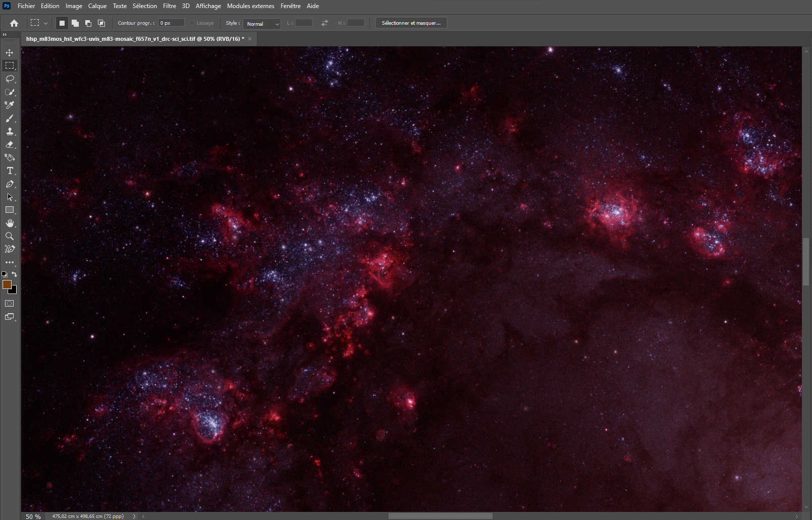This screenshot has height=520, width=812.
Task: Reset default foreground and background colors
Action: [5, 274]
